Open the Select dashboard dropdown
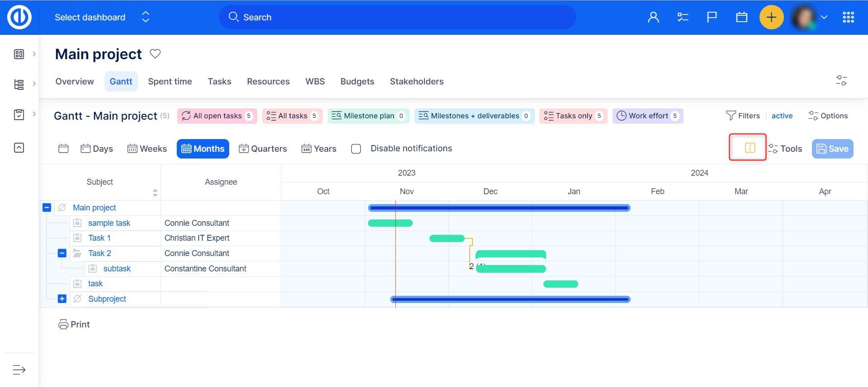The width and height of the screenshot is (868, 387). coord(102,17)
